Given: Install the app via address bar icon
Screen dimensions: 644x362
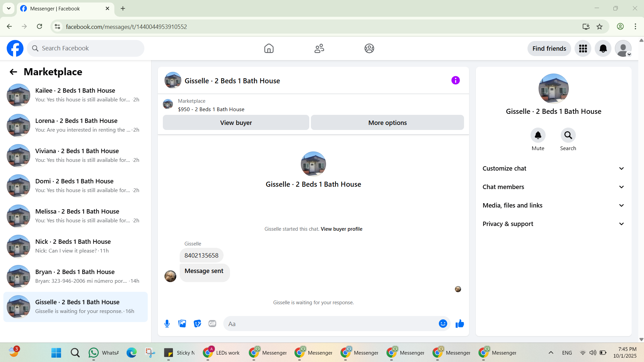Looking at the screenshot, I should tap(586, 27).
